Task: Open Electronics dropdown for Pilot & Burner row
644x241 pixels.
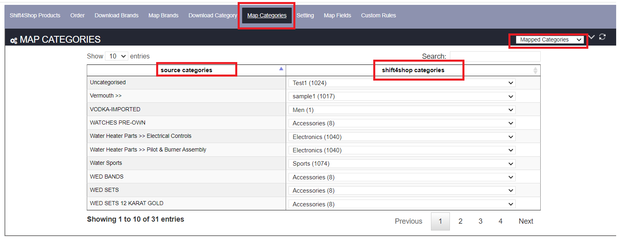Action: pos(402,150)
